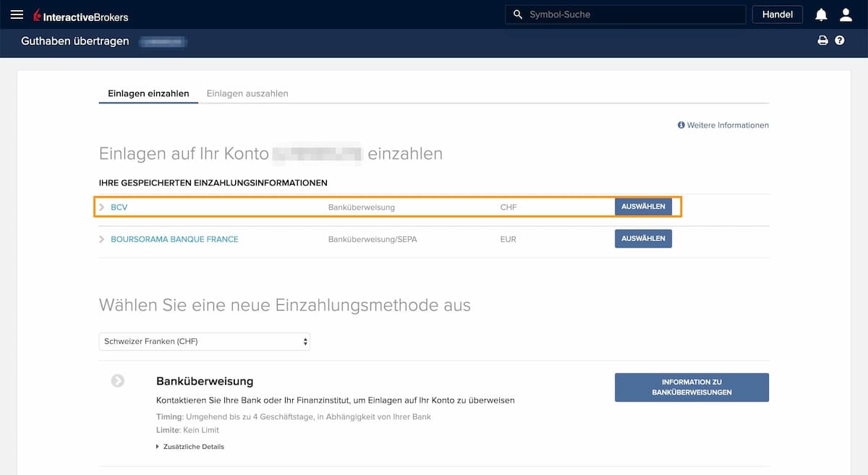Print the page with printer icon
This screenshot has width=868, height=475.
pos(822,41)
